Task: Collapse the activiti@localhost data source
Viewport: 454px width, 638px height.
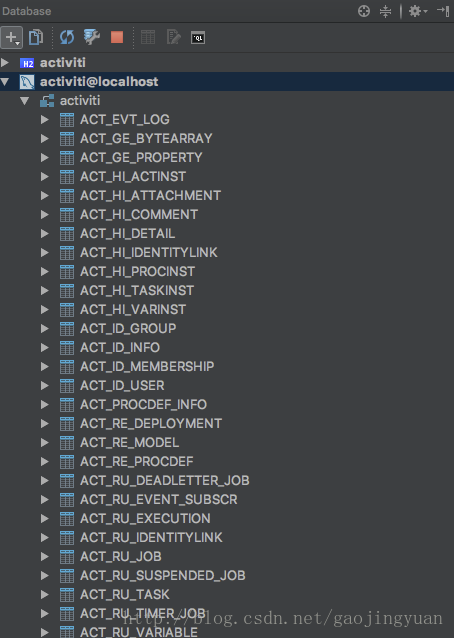Action: (5, 82)
